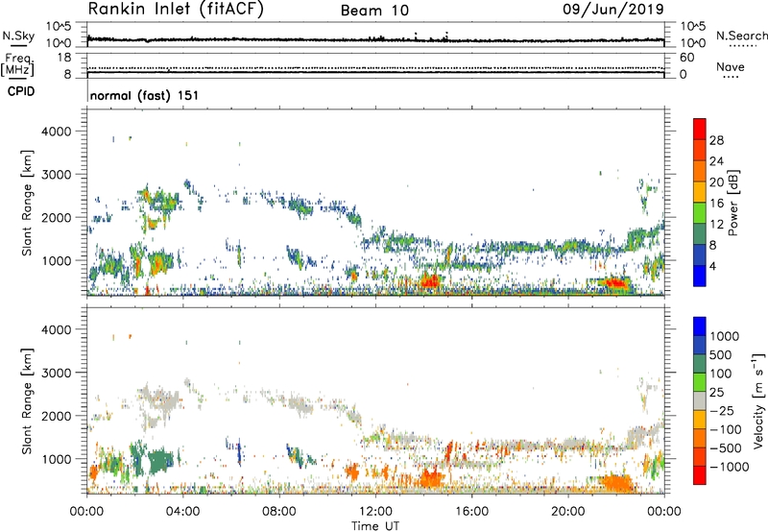
Task: Click the 'Rankin Inlet (fitACF)' title text
Action: 176,10
